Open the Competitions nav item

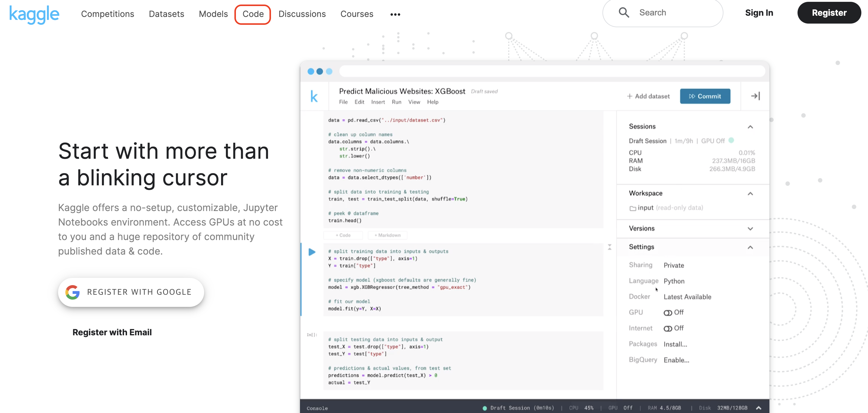coord(107,14)
